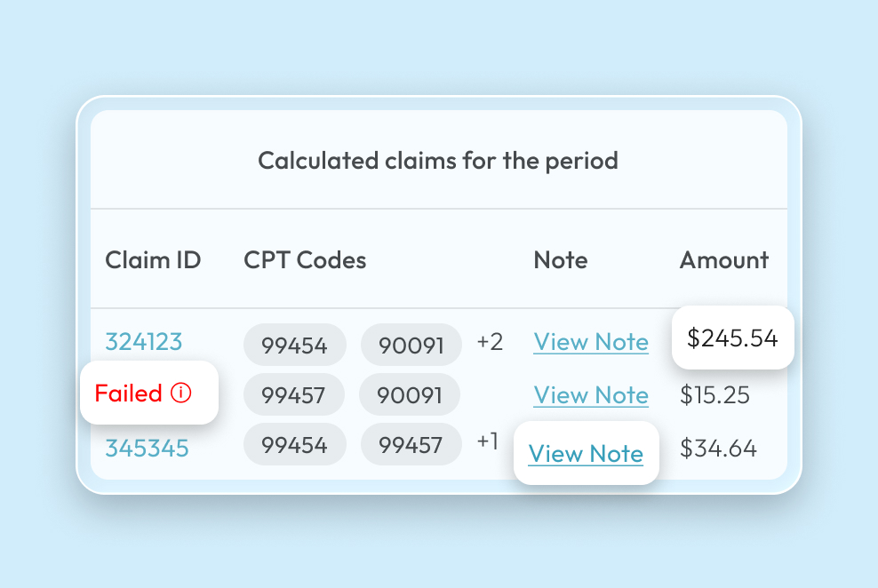Image resolution: width=878 pixels, height=588 pixels.
Task: Select the highlighted $245.54 amount
Action: tap(732, 338)
